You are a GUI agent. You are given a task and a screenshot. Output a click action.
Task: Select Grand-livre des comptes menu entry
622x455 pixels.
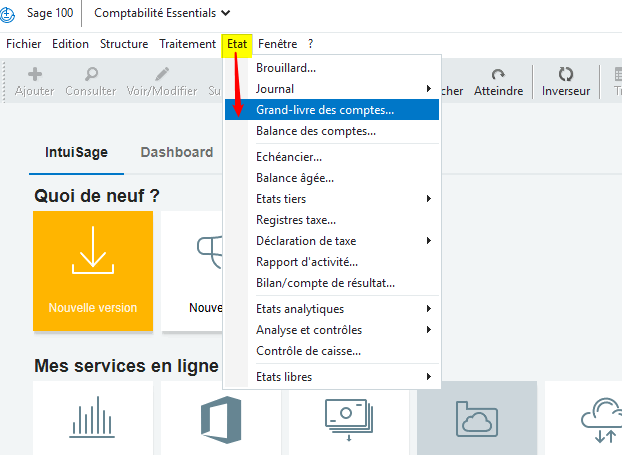325,110
